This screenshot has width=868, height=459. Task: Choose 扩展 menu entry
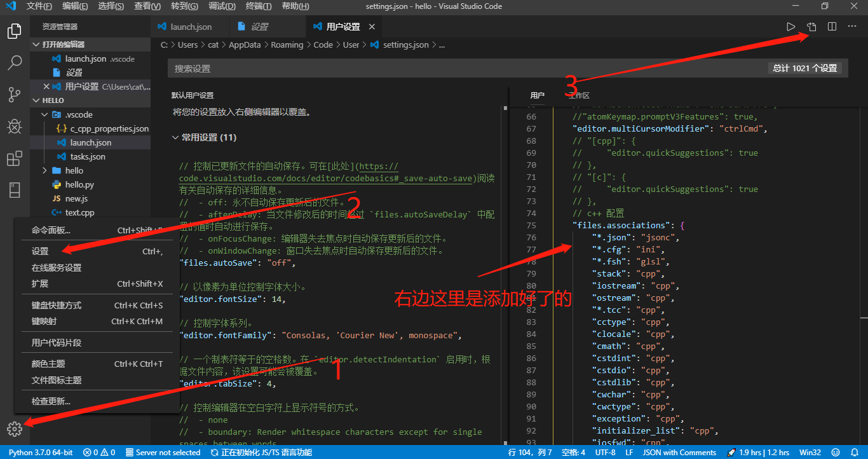coord(97,284)
